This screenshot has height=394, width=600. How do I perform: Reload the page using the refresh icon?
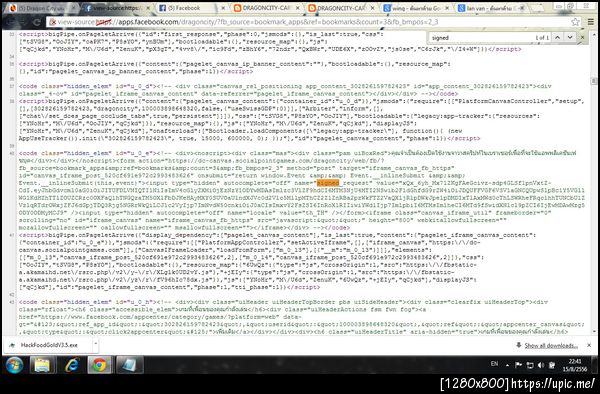tap(37, 22)
